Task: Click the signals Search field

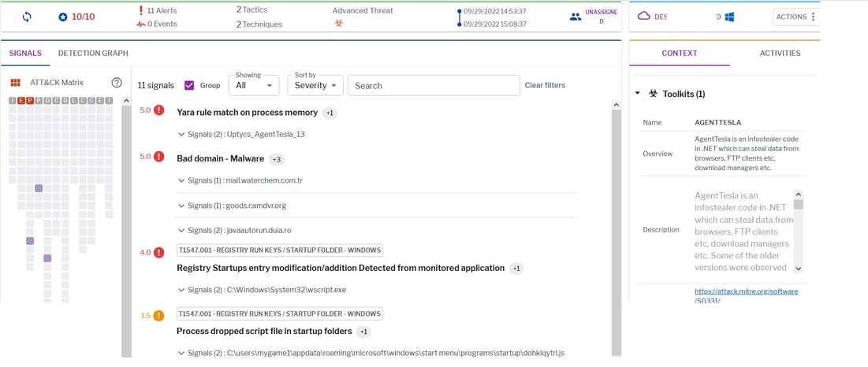Action: [434, 85]
